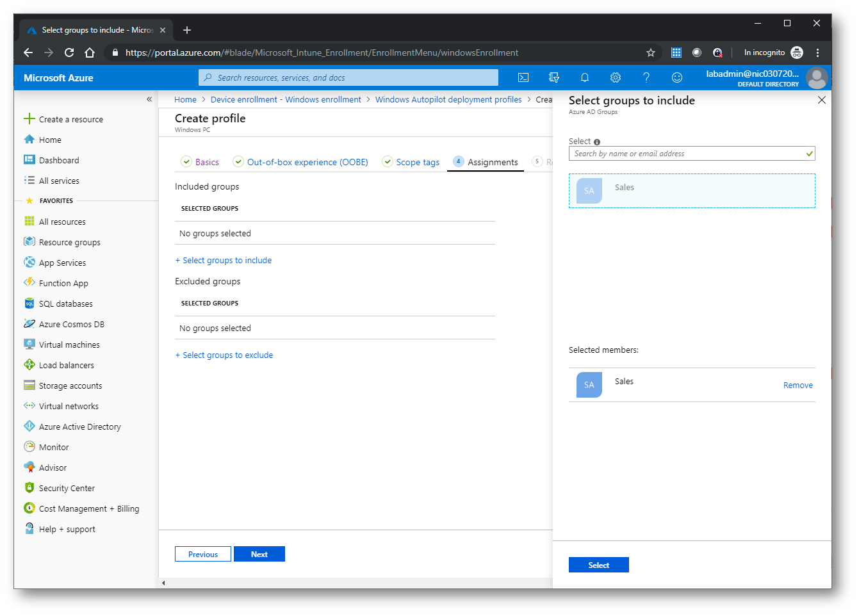The height and width of the screenshot is (616, 859).
Task: Go to Home in the sidebar
Action: [x=50, y=140]
